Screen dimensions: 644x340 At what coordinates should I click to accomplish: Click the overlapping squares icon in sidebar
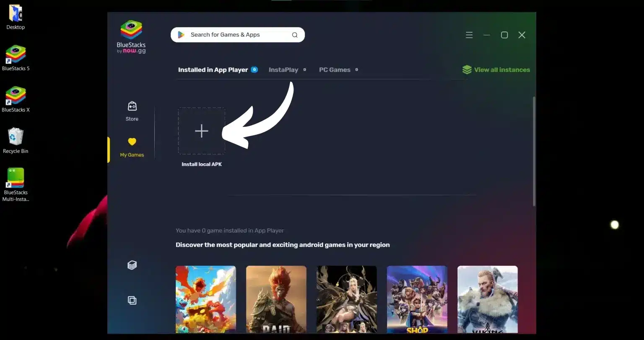pos(132,300)
